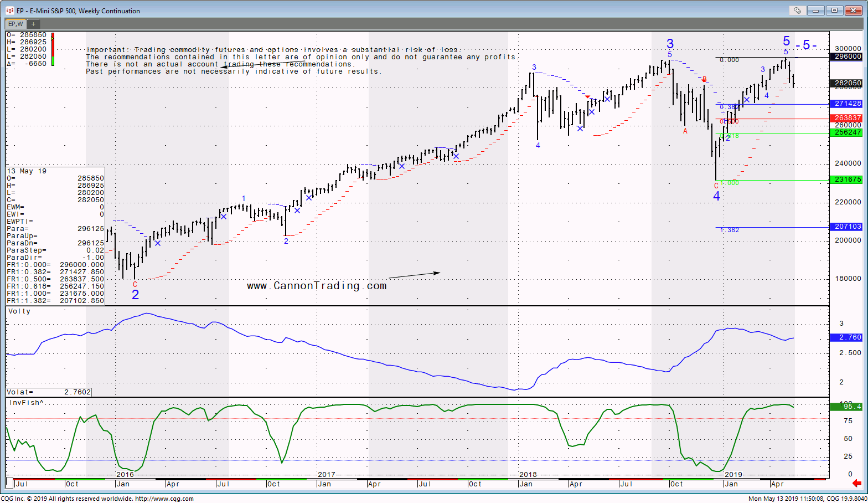This screenshot has width=868, height=503.
Task: Click the 180000 price scale label
Action: tap(848, 279)
